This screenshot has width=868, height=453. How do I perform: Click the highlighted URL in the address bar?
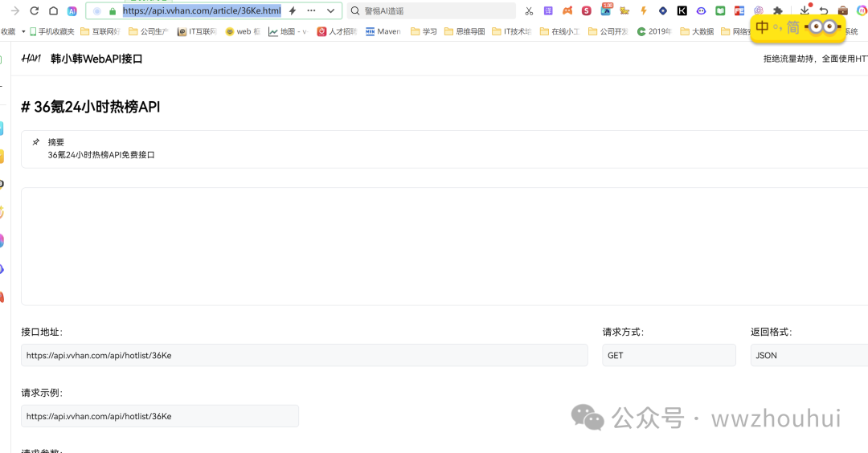click(x=202, y=10)
